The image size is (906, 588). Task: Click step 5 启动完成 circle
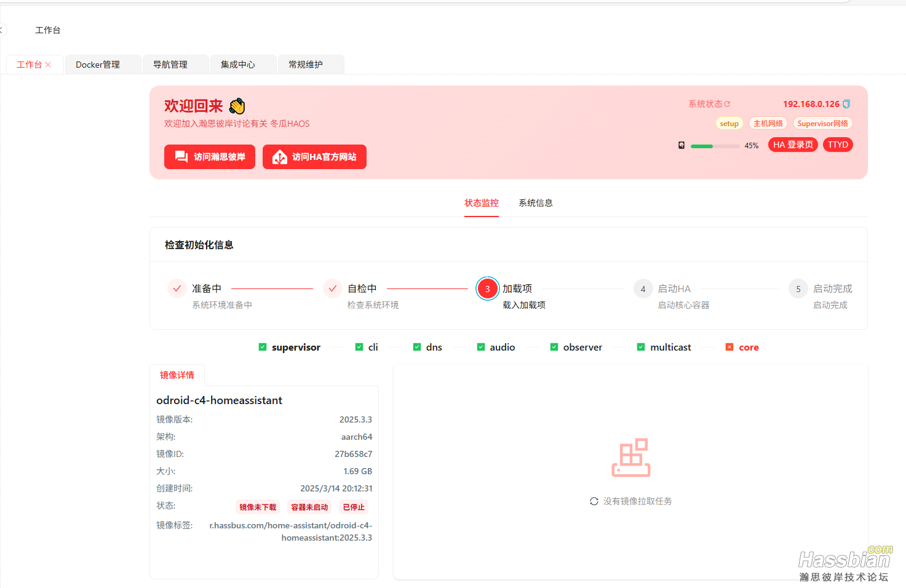click(798, 288)
